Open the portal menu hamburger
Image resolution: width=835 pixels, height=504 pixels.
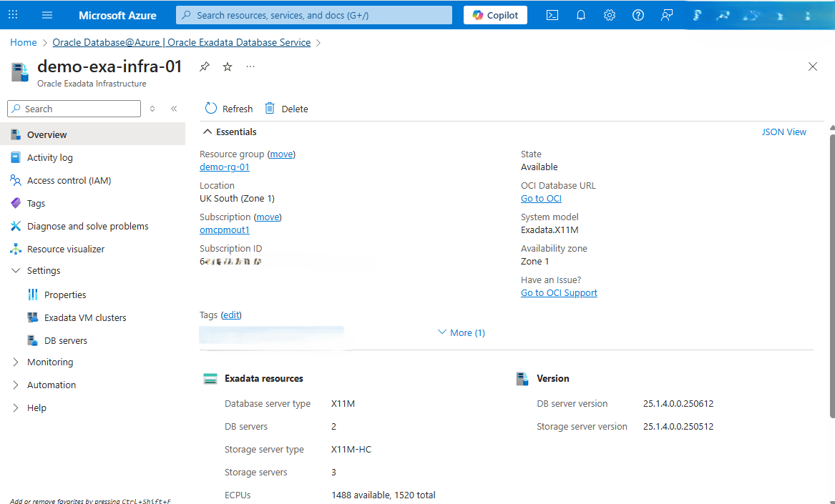pyautogui.click(x=47, y=14)
